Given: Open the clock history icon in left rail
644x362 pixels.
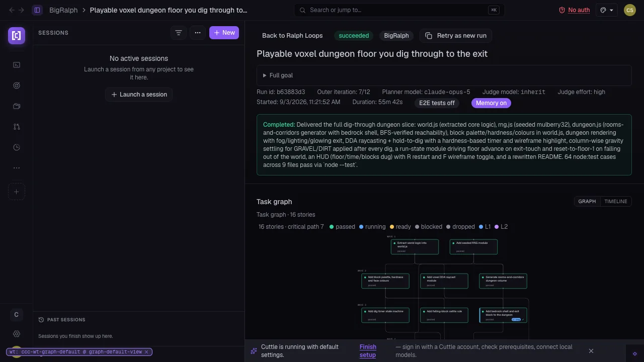Looking at the screenshot, I should point(17,147).
